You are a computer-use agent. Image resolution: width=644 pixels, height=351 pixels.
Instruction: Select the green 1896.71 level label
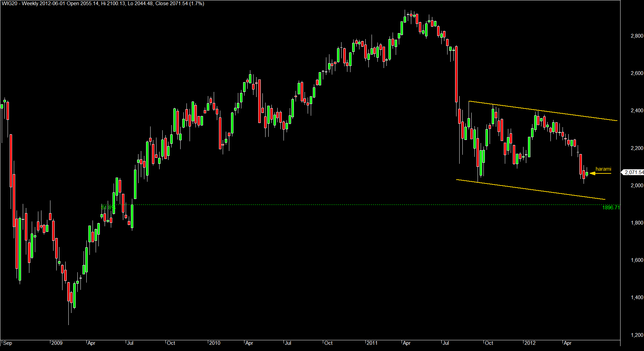(x=611, y=208)
